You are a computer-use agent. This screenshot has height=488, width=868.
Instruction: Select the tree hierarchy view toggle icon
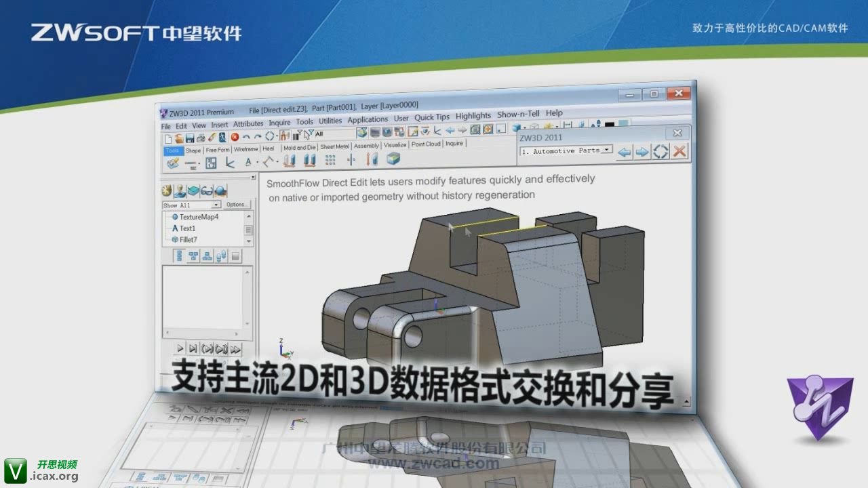click(193, 256)
